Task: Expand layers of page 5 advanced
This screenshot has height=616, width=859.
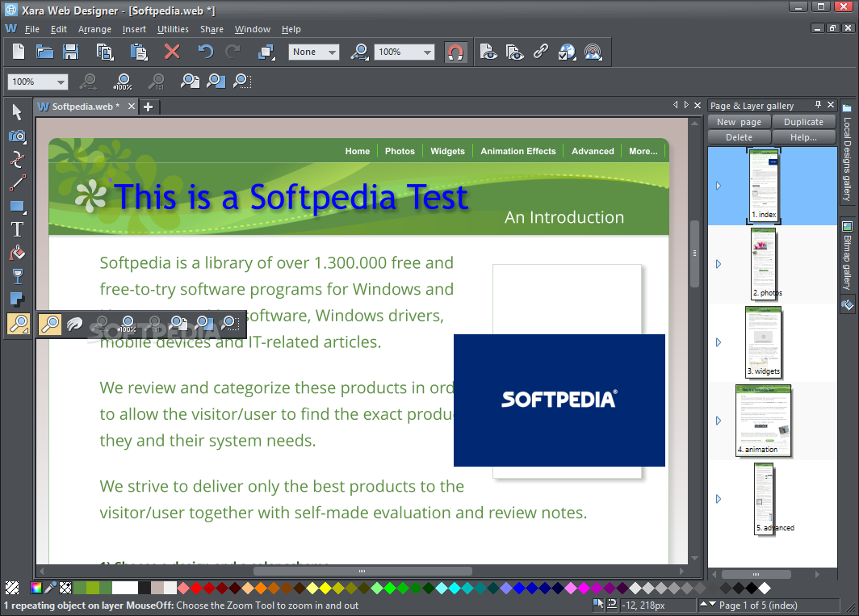Action: (x=719, y=499)
